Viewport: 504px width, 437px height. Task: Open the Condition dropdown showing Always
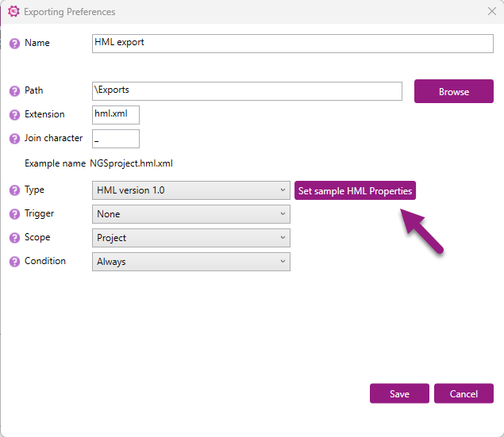[191, 262]
